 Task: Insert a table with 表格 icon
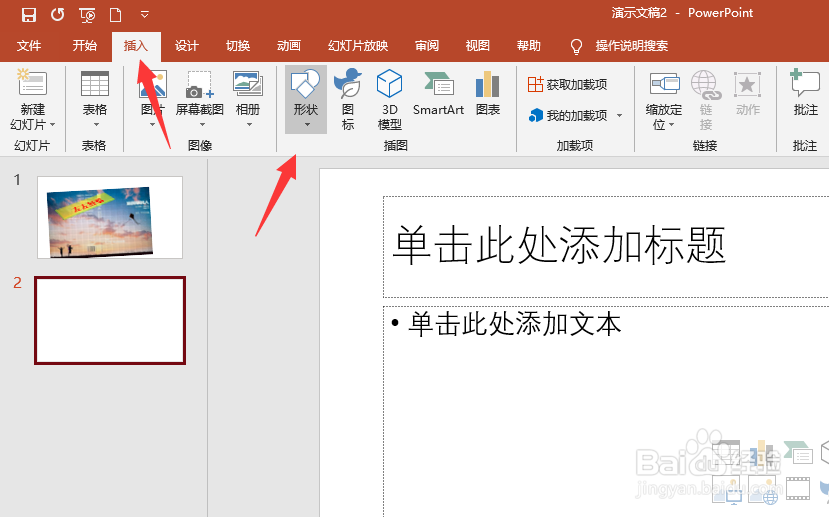(x=95, y=84)
